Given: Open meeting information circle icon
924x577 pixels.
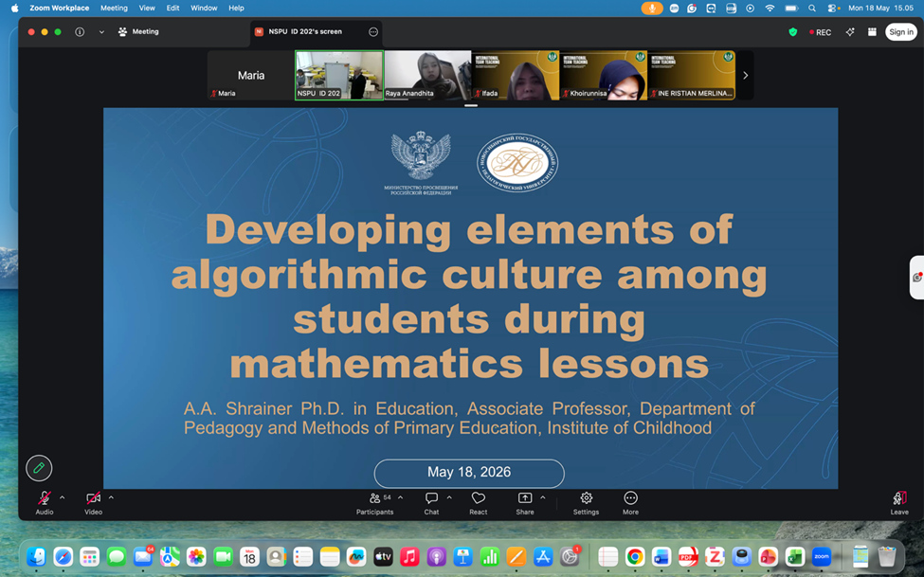Looking at the screenshot, I should (80, 32).
